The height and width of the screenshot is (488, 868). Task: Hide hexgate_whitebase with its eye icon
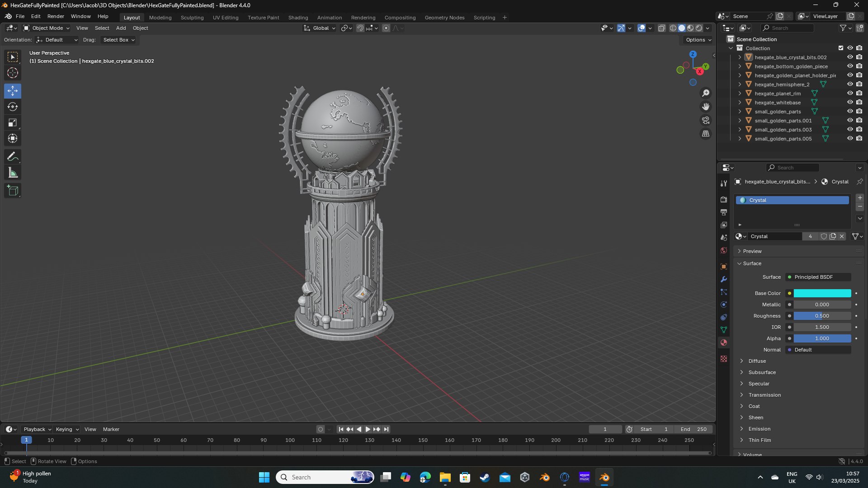[x=850, y=103]
